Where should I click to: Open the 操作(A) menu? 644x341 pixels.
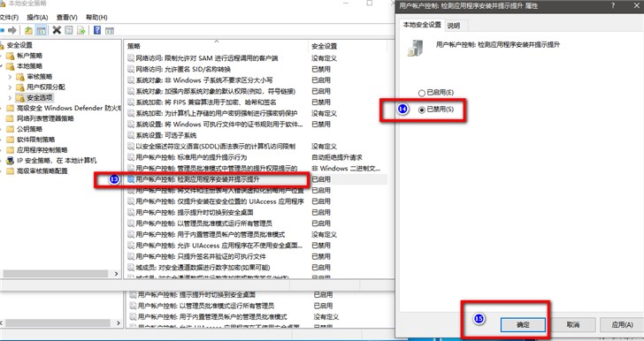point(37,18)
